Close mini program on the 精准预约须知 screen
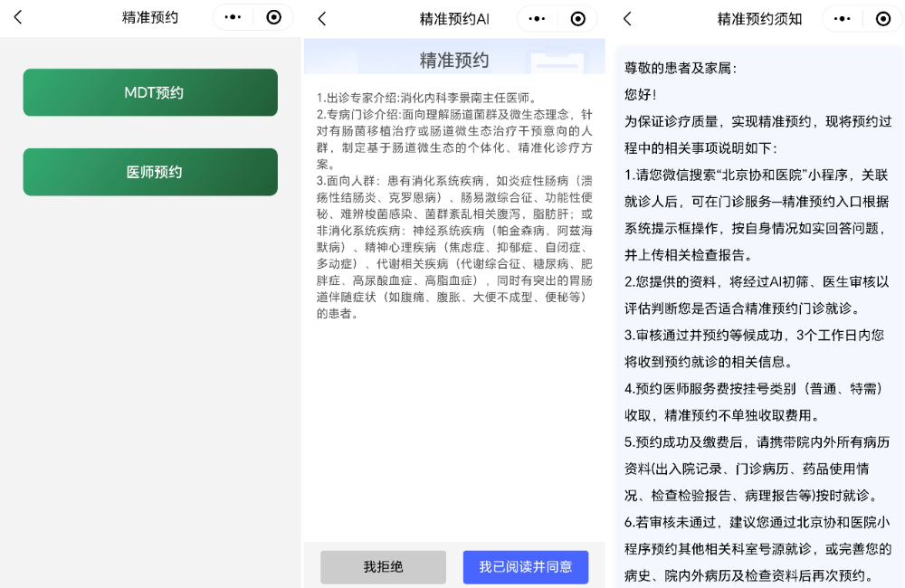 (x=883, y=19)
